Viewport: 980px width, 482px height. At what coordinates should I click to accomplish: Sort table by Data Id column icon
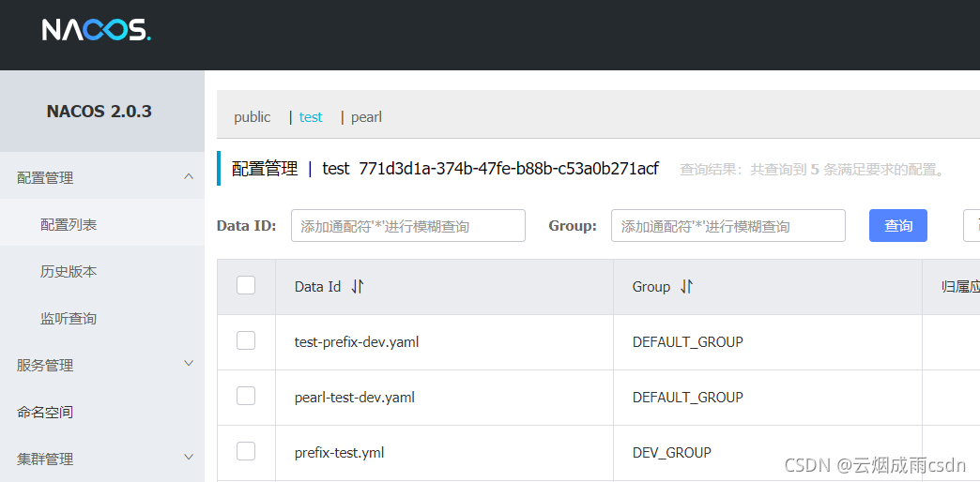pos(358,287)
